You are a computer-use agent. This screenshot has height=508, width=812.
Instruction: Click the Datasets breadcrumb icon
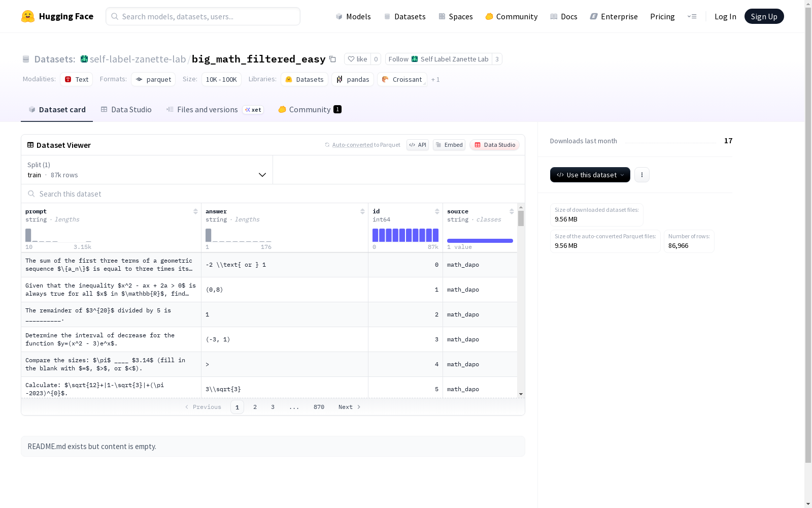click(26, 59)
